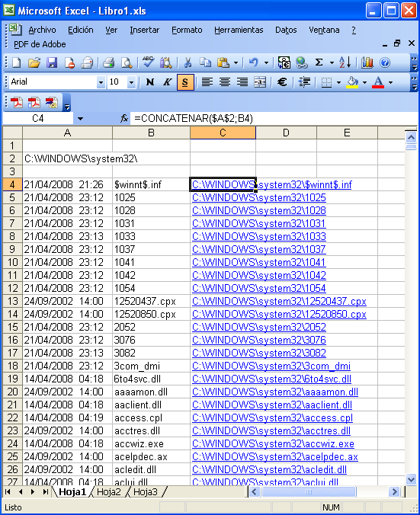The width and height of the screenshot is (420, 515).
Task: Center text alignment icon
Action: click(x=224, y=82)
